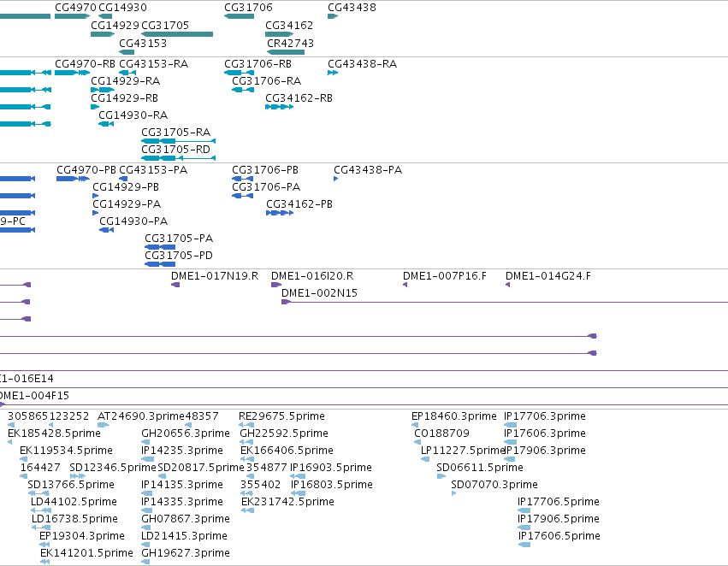The height and width of the screenshot is (566, 728).
Task: Click the CG43438 gene label
Action: pyautogui.click(x=352, y=8)
